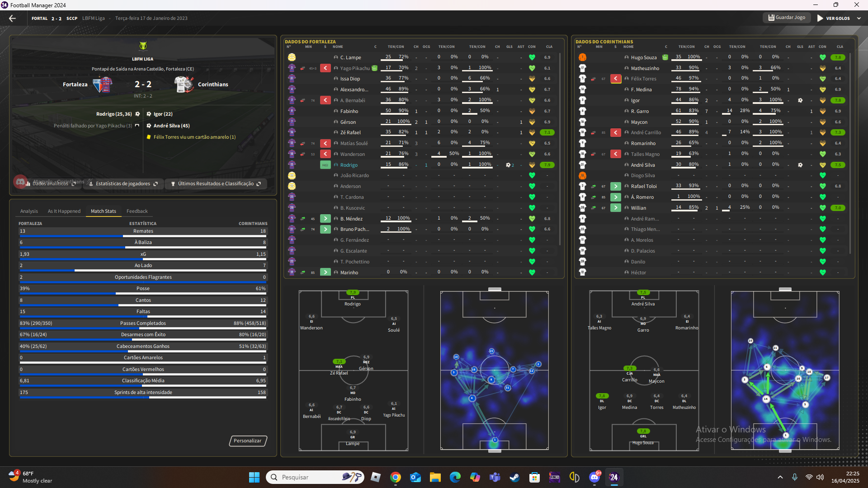Click the LBFM Liga trophy logo
The image size is (868, 488).
coord(143,46)
